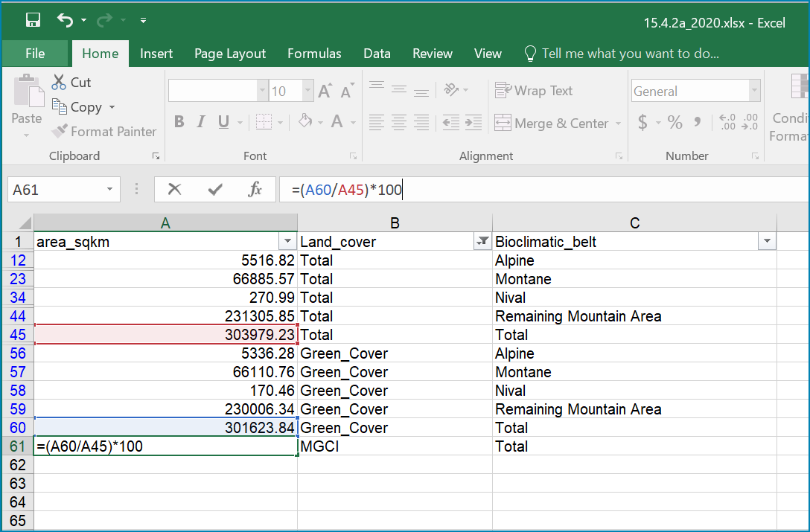Viewport: 810px width, 532px height.
Task: Align text left icon
Action: tap(377, 123)
